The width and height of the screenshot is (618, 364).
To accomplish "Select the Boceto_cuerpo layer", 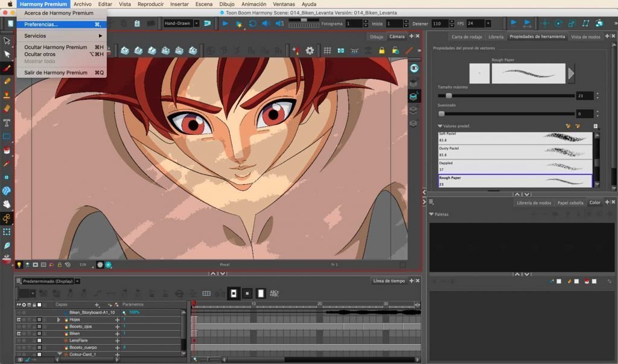I will 83,348.
